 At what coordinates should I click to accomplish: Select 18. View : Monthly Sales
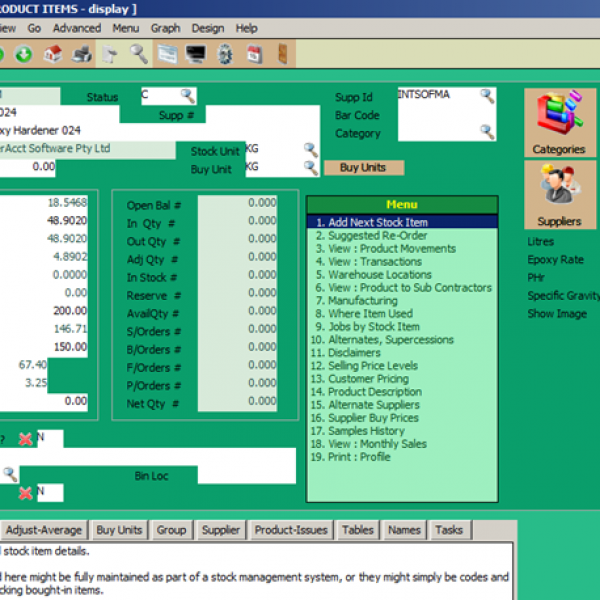[402, 443]
